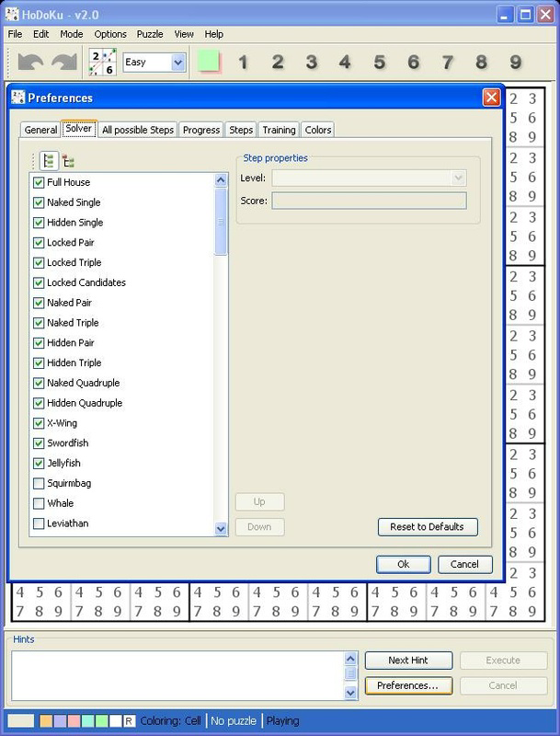Image resolution: width=560 pixels, height=736 pixels.
Task: Disable the Locked Pair step
Action: point(39,243)
